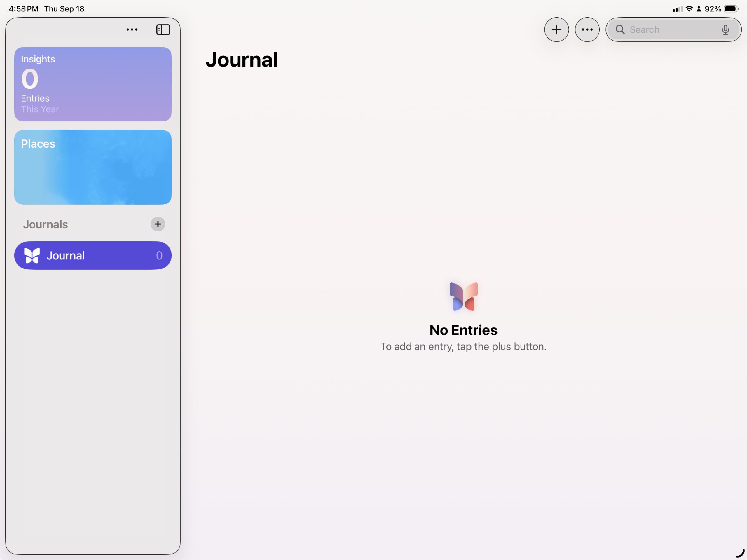
Task: Click the 4:58 PM clock in status bar
Action: pos(23,9)
